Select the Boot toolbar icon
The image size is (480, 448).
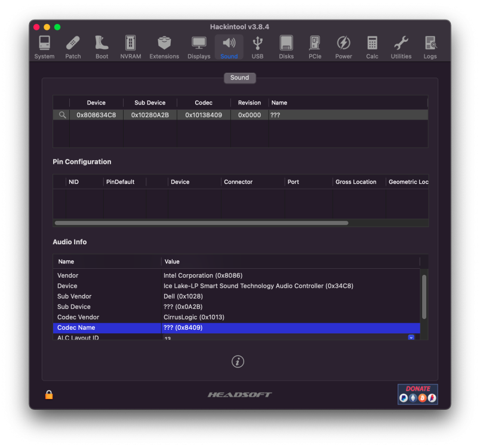(x=101, y=47)
